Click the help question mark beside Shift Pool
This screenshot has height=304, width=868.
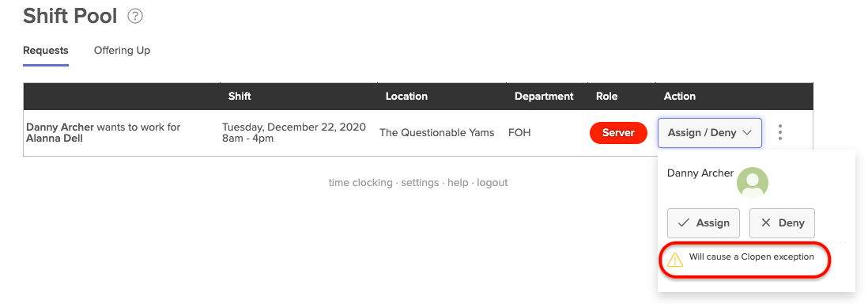(135, 16)
